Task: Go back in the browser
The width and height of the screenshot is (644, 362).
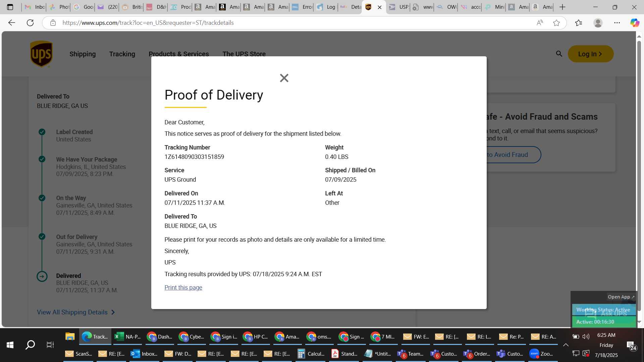Action: 12,23
